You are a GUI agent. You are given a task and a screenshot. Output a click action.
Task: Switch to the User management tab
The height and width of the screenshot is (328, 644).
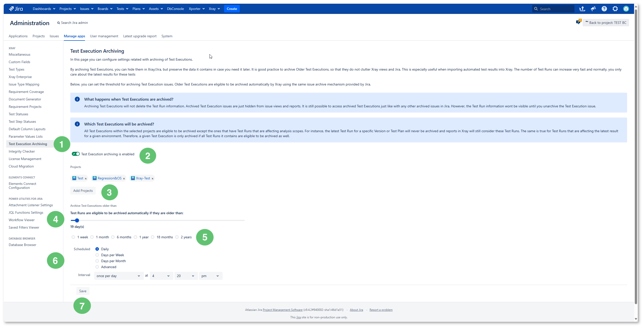[104, 36]
